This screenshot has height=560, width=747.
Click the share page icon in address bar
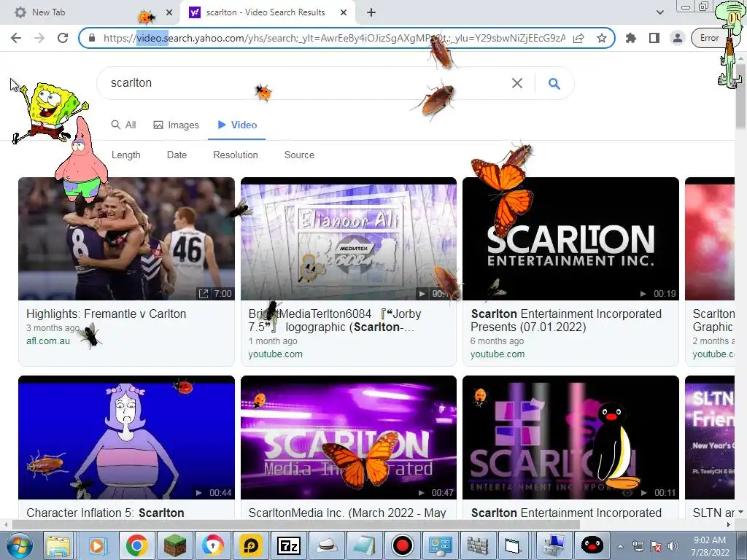pos(578,38)
